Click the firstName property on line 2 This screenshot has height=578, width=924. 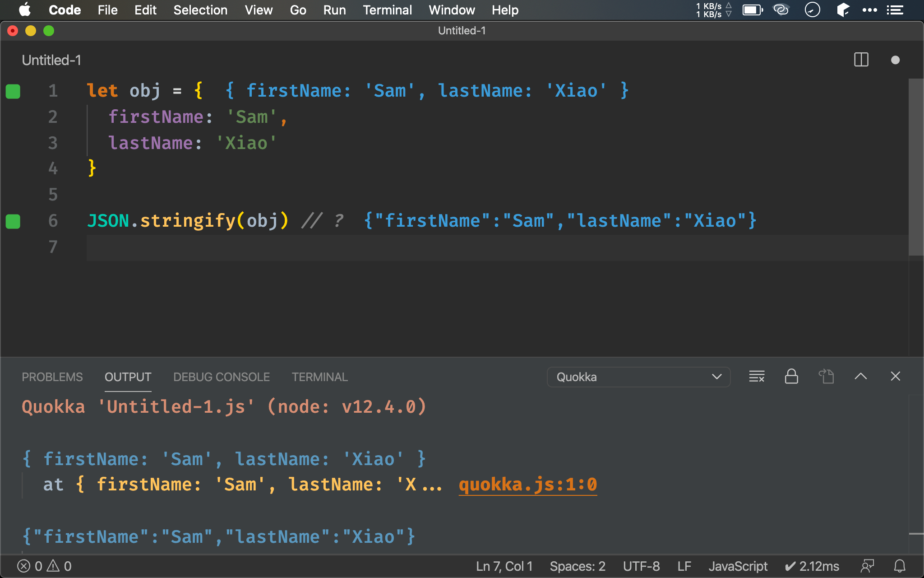click(x=156, y=117)
